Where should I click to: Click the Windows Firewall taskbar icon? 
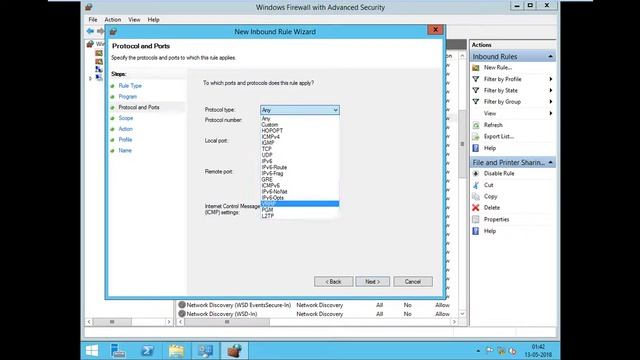(x=234, y=351)
